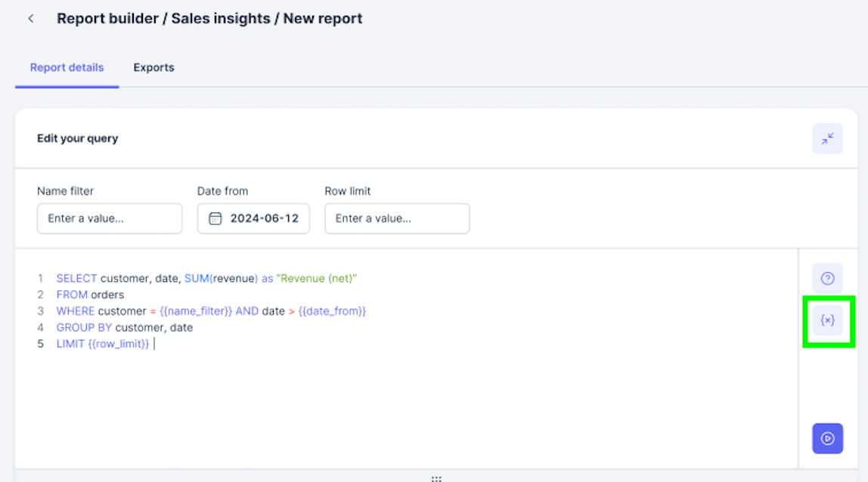
Task: Place cursor on "Revenue (net)" string
Action: (316, 279)
